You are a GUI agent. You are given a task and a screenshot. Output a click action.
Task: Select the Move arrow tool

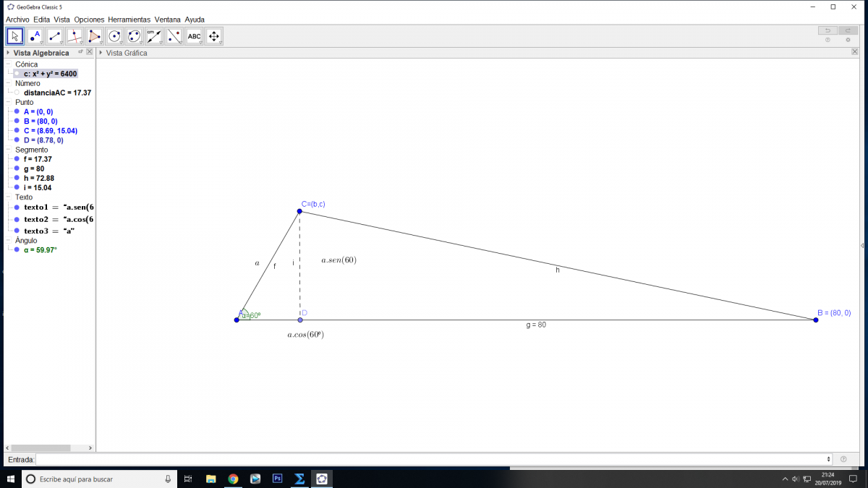15,36
